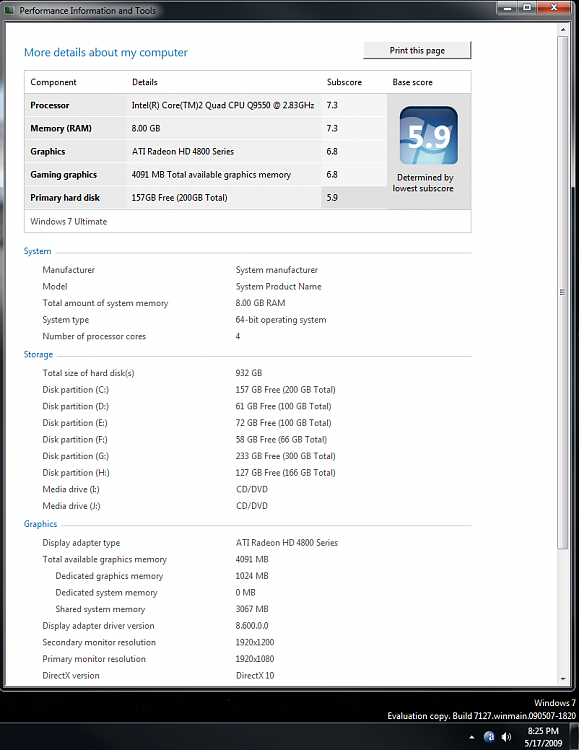Click the Show desktop strip
579x750 pixels.
(x=574, y=737)
